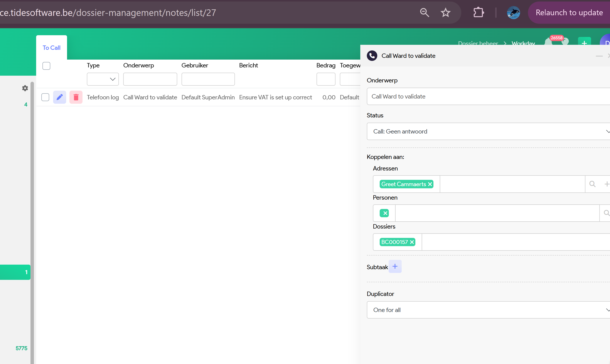Click the plus icon to add Subtaak
Image resolution: width=610 pixels, height=364 pixels.
pos(395,266)
